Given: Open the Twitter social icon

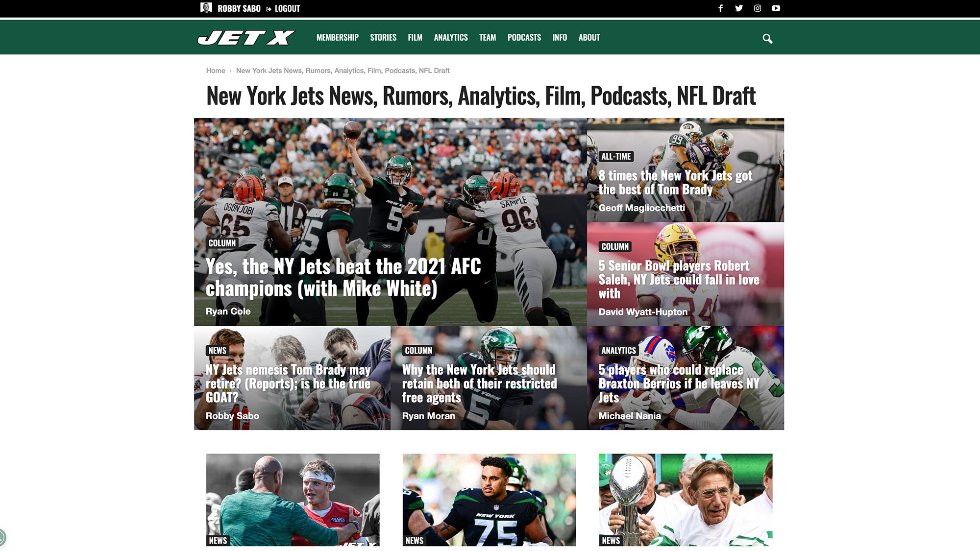Looking at the screenshot, I should (x=739, y=8).
